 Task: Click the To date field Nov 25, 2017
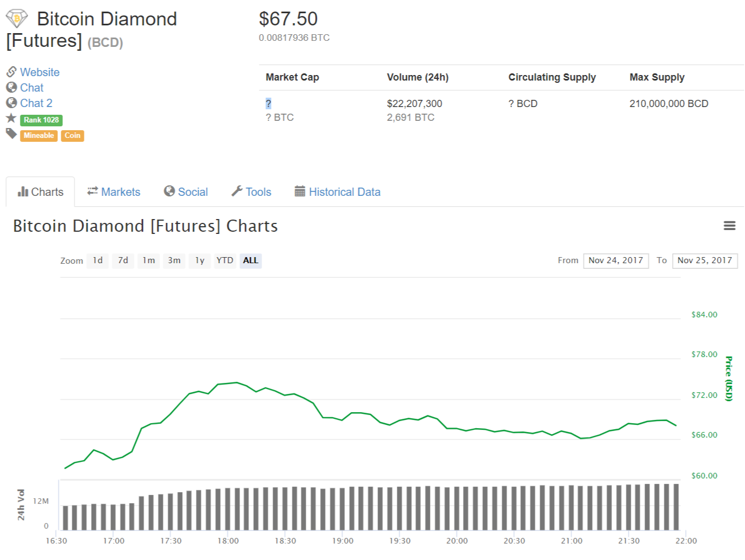tap(705, 260)
